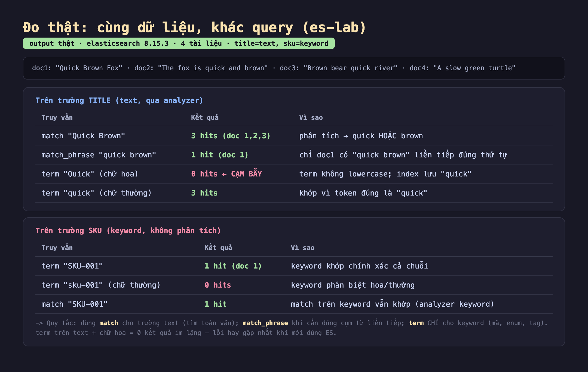Click result "0 hits" in the term "sku-001" row
Viewport: 588px width, 372px height.
218,285
